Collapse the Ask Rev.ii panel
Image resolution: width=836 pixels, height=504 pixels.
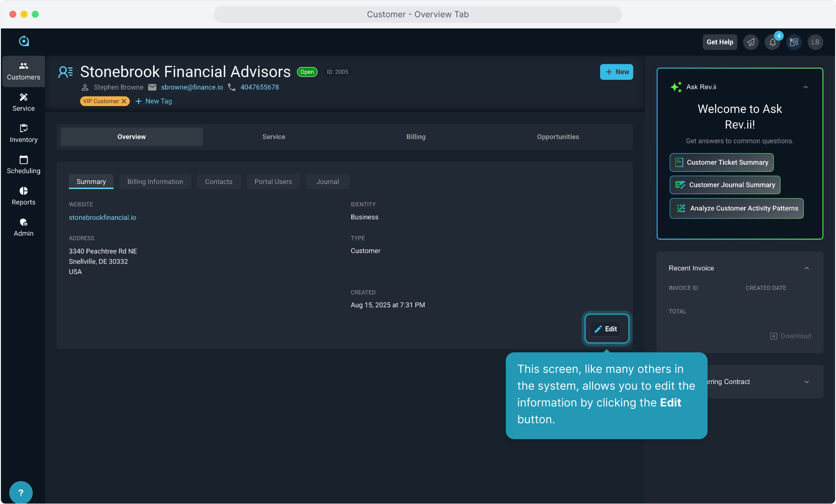click(x=806, y=87)
